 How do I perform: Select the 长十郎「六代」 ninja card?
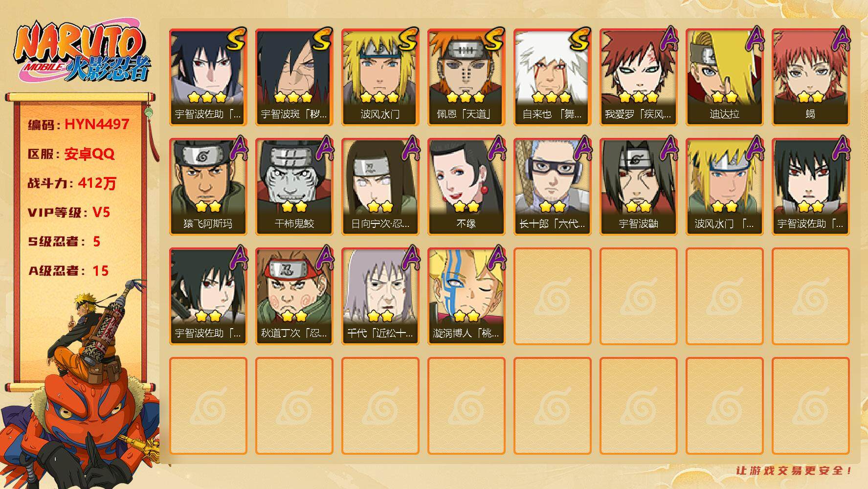[x=552, y=187]
